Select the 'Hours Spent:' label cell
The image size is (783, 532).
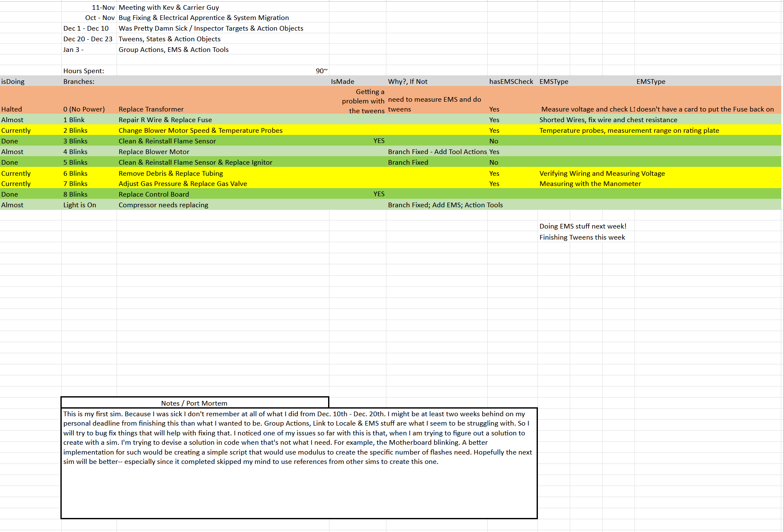coord(89,71)
